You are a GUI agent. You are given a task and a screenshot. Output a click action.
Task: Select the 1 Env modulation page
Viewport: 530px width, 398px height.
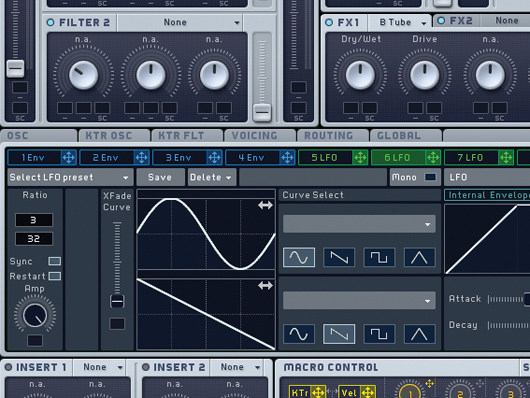pos(34,158)
